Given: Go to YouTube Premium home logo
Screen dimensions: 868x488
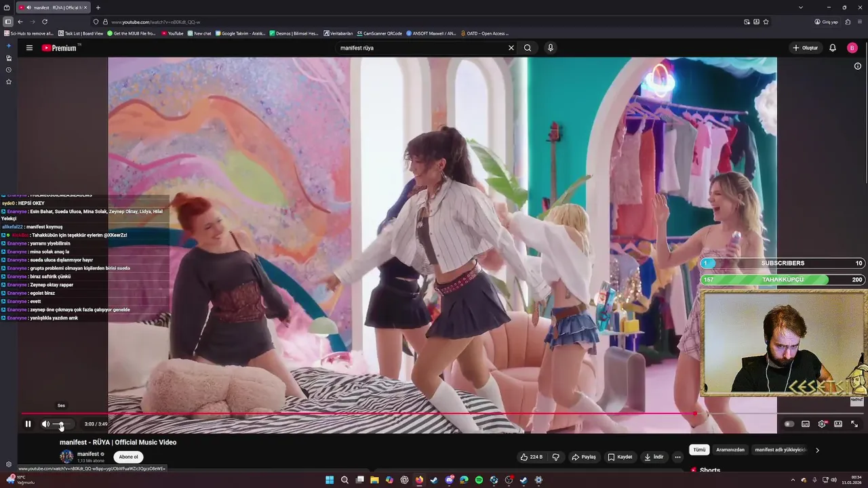Looking at the screenshot, I should pyautogui.click(x=61, y=48).
